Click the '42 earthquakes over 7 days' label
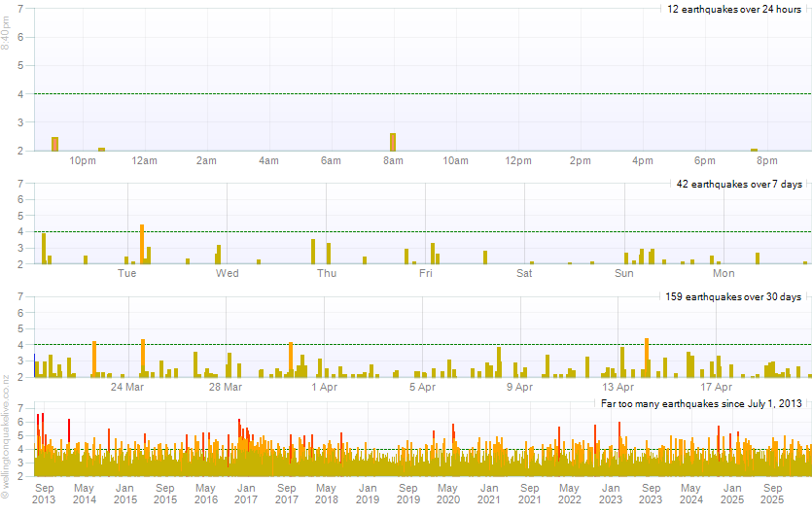Image resolution: width=812 pixels, height=515 pixels. click(x=738, y=184)
